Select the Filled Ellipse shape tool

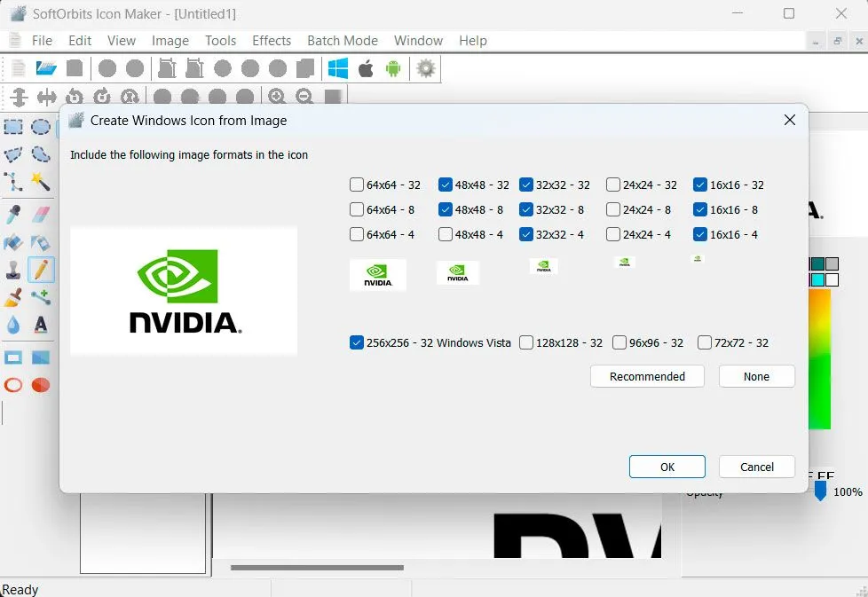coord(41,385)
